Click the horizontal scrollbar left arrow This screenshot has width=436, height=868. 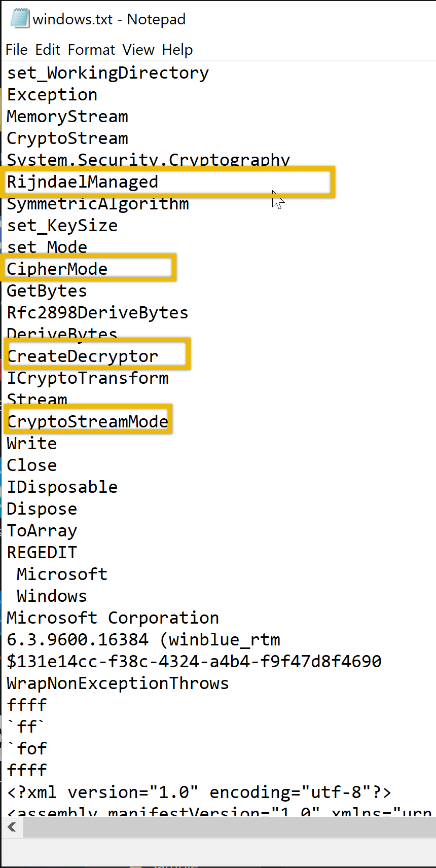pyautogui.click(x=12, y=827)
